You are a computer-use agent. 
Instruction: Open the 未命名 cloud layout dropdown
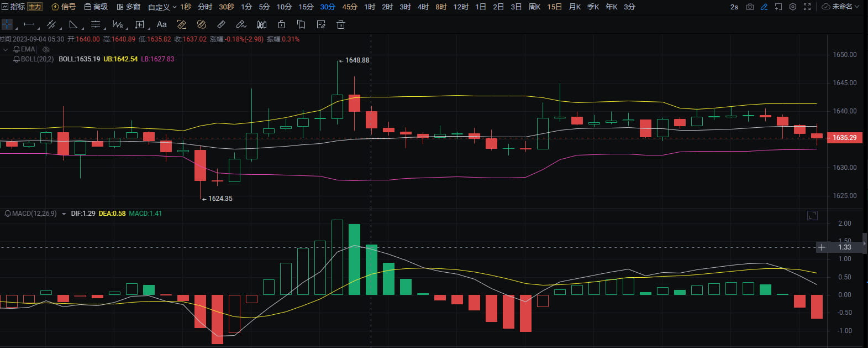(841, 7)
